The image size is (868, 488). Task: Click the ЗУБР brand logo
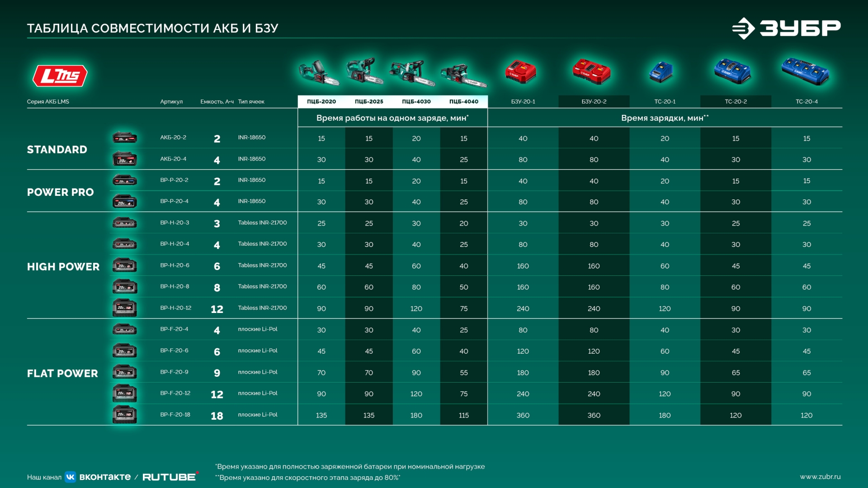(786, 28)
